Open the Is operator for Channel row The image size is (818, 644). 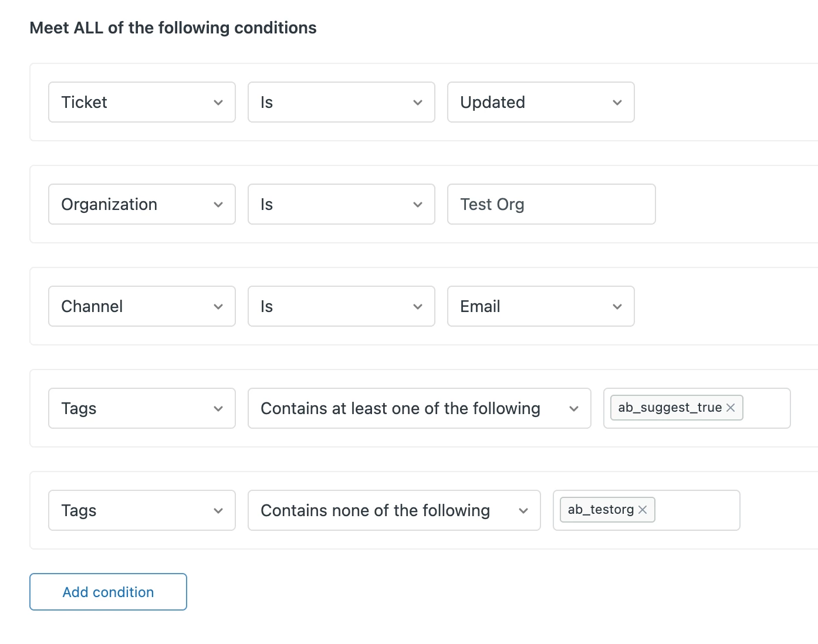pyautogui.click(x=341, y=306)
